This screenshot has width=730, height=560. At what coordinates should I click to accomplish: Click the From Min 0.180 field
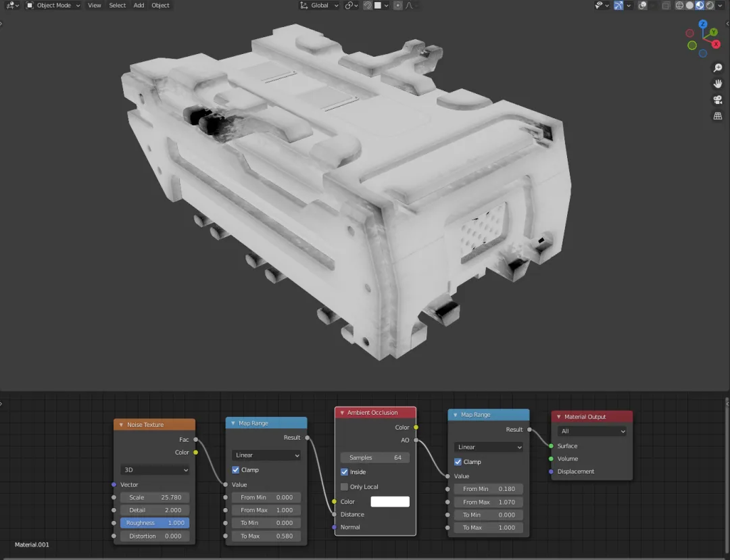click(489, 489)
